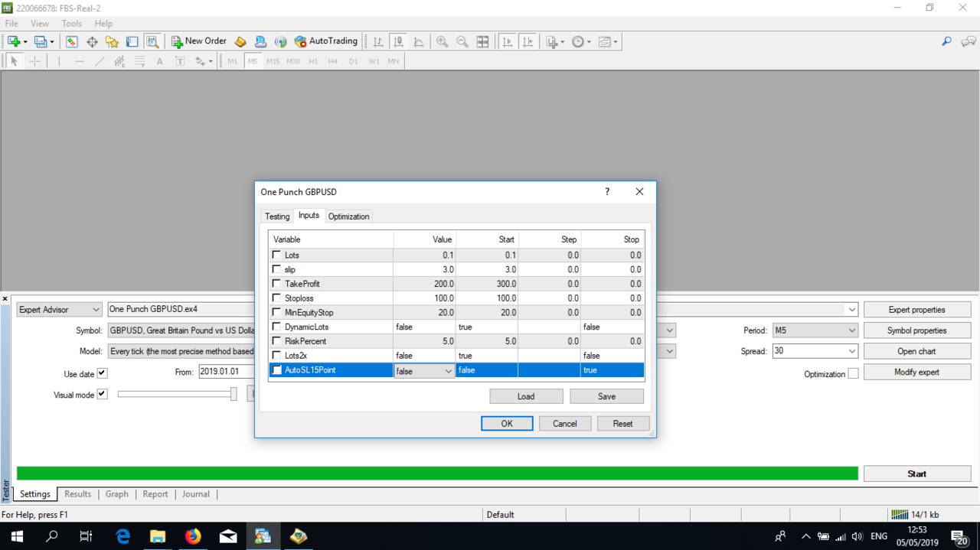Click the New Order button
This screenshot has height=550, width=980.
pyautogui.click(x=199, y=41)
